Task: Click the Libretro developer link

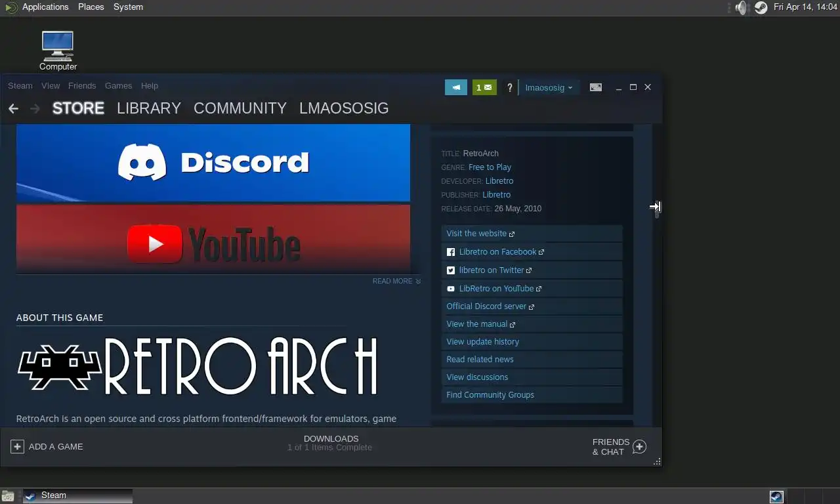Action: pos(499,181)
